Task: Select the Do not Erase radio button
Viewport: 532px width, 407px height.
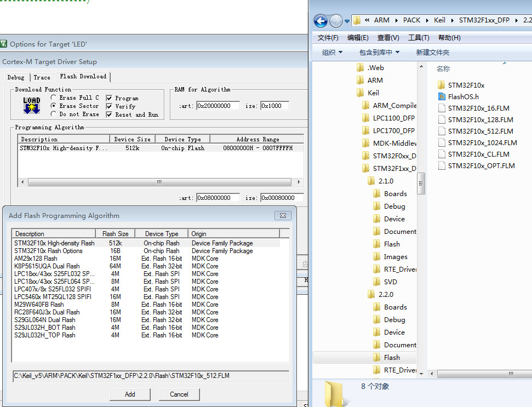Action: coord(53,114)
